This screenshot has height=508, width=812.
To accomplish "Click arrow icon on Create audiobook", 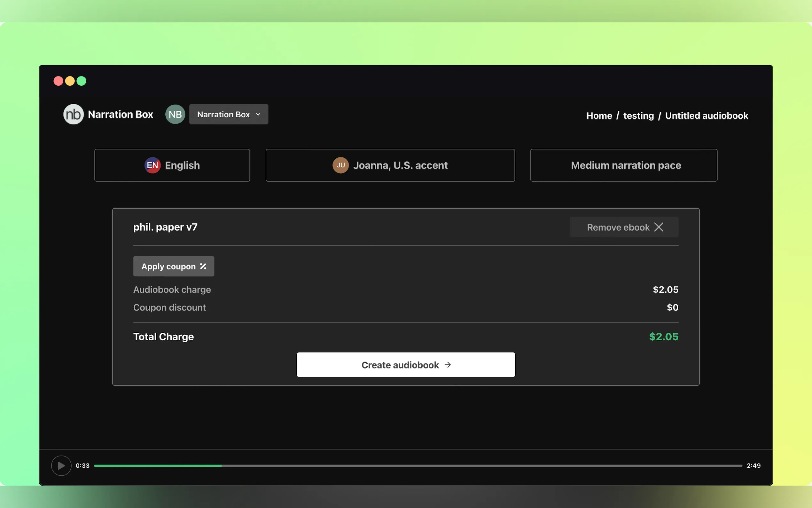I will [x=448, y=365].
